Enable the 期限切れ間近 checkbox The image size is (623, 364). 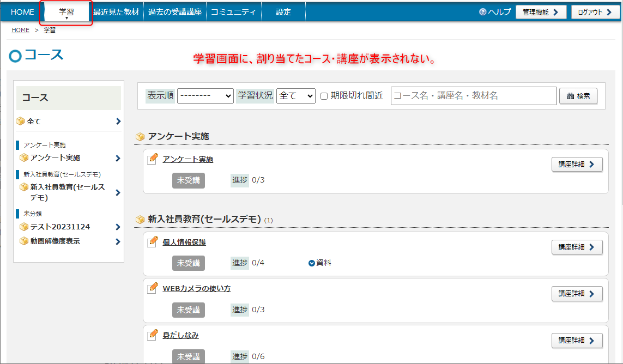click(324, 96)
